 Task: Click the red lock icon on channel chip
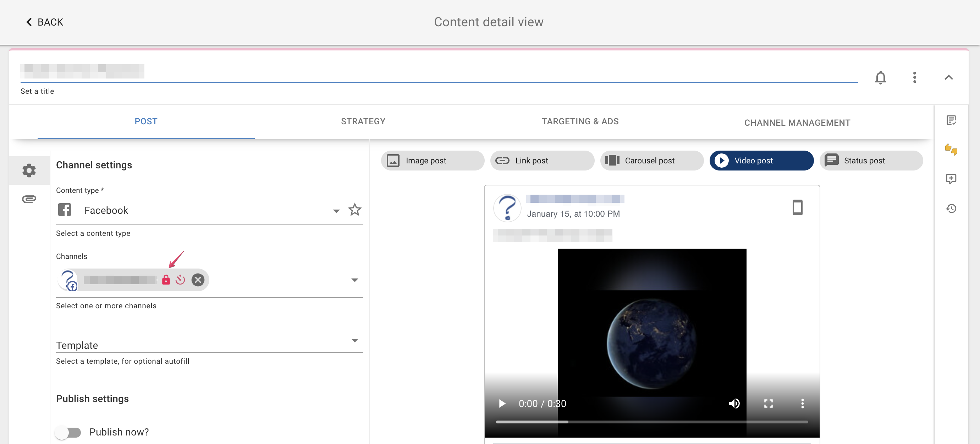pos(166,280)
